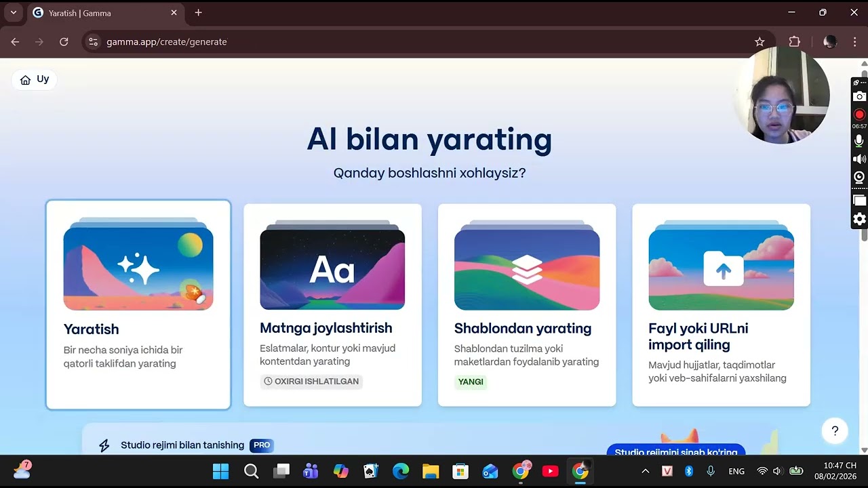Open taskbar Search

click(x=252, y=471)
